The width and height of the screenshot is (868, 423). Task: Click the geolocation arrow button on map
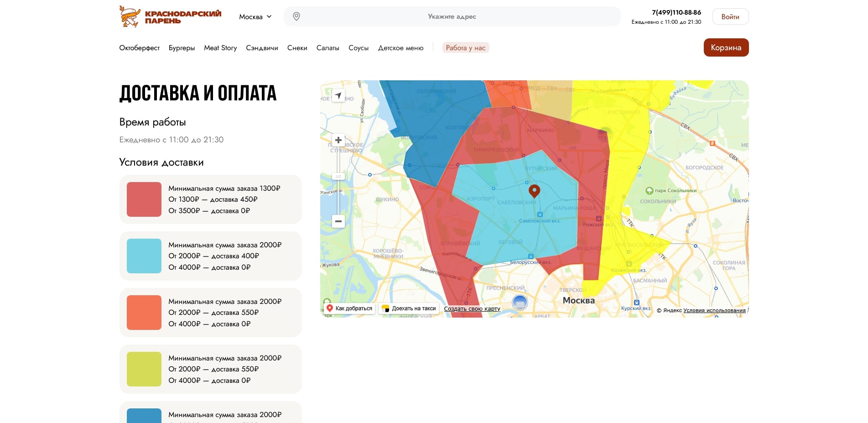[x=338, y=95]
